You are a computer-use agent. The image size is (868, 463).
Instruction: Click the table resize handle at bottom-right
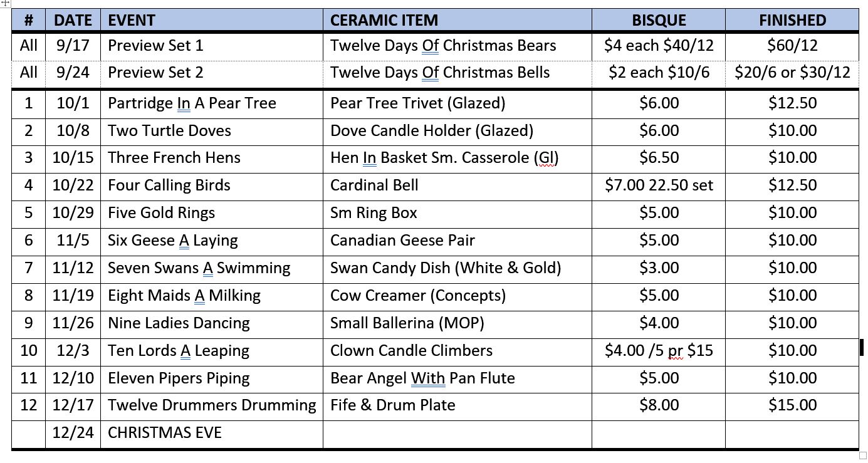point(862,455)
